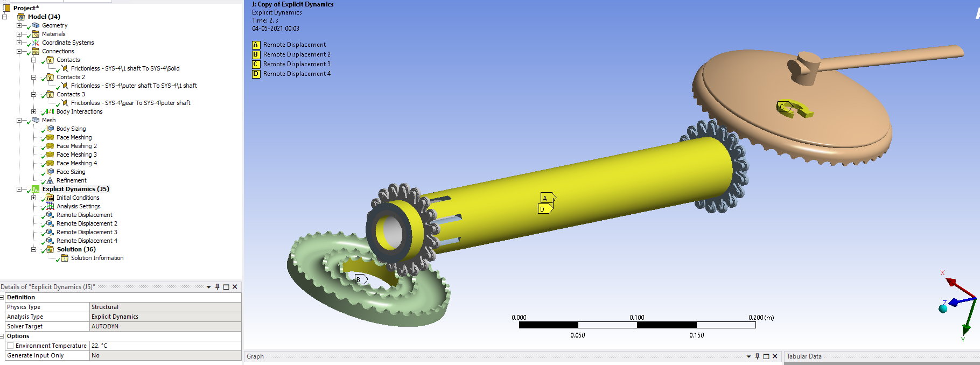Click the Model (J4) folder icon
This screenshot has height=365, width=980.
[22, 17]
